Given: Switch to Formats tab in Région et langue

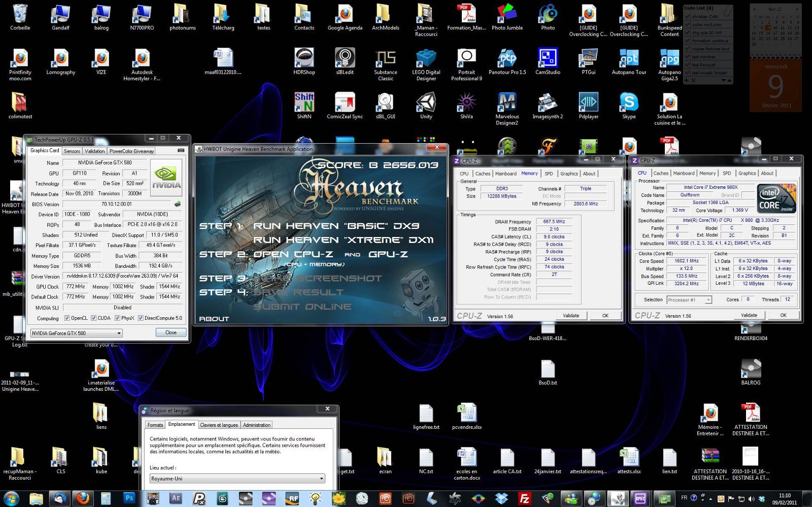Looking at the screenshot, I should (x=155, y=425).
